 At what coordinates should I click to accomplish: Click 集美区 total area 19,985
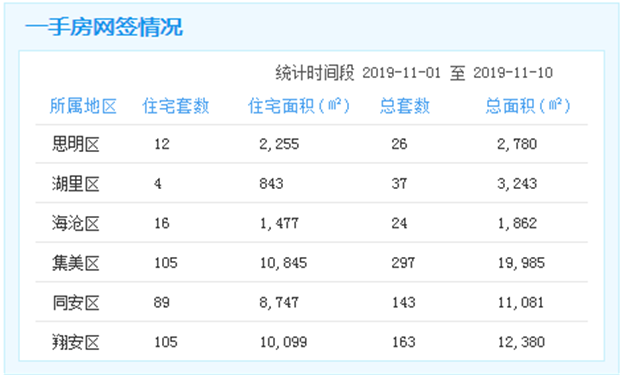(x=521, y=263)
